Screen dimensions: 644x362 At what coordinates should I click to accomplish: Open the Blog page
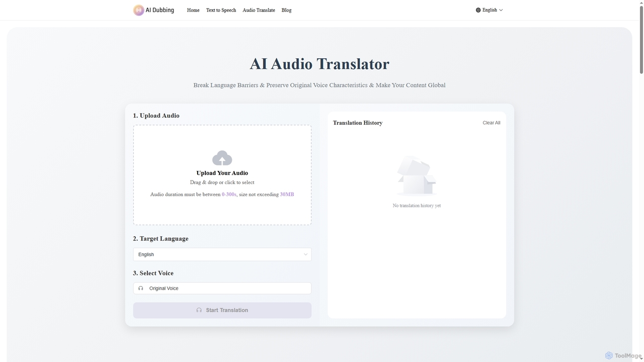286,10
